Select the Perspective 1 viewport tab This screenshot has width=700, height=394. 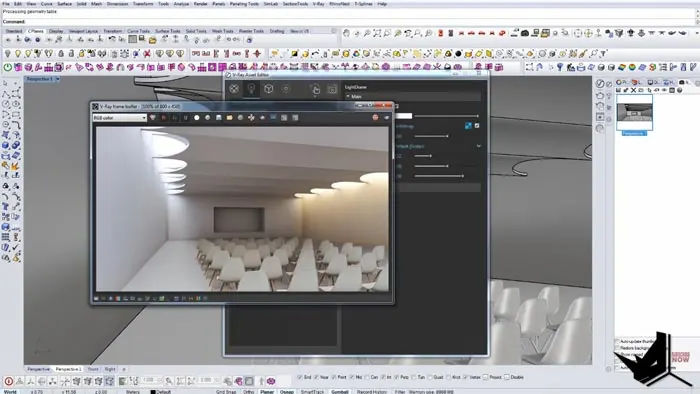68,369
